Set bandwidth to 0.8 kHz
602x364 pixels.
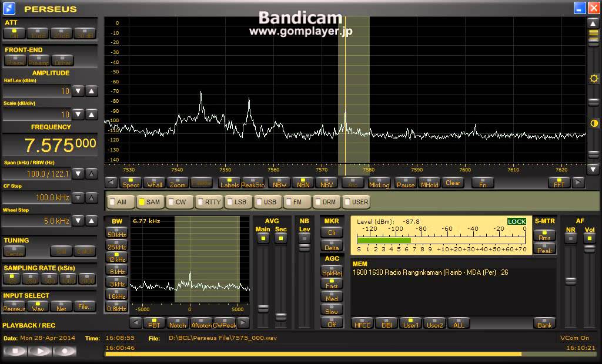tap(117, 307)
